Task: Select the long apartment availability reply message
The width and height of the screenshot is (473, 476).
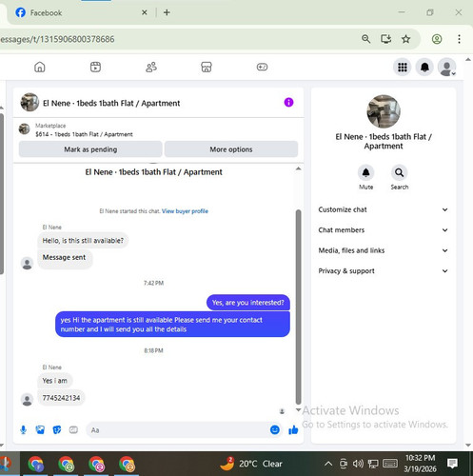Action: (x=172, y=325)
